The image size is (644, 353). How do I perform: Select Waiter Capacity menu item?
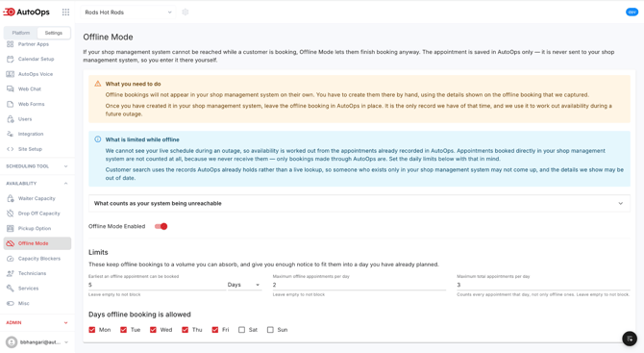point(37,198)
